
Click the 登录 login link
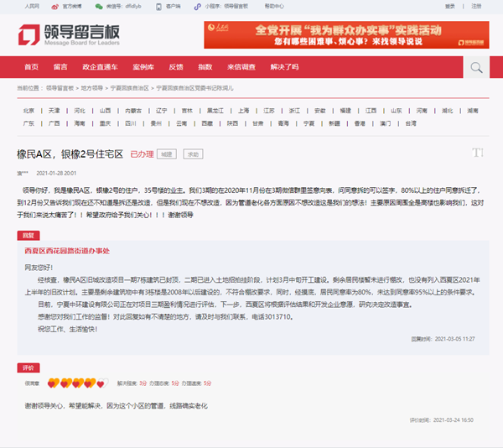(x=450, y=5)
